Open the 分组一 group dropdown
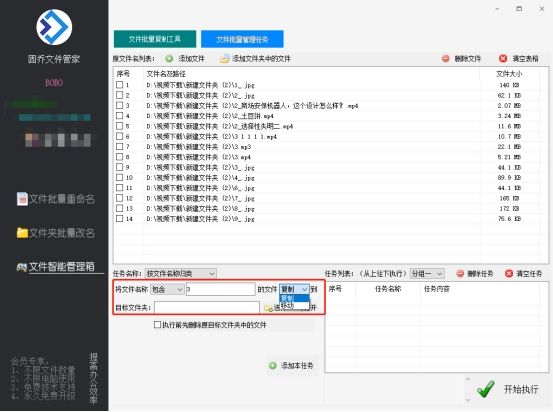 tap(427, 273)
